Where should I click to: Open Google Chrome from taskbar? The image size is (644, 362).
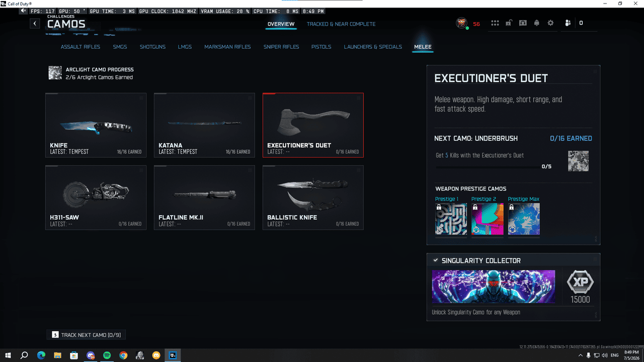pos(123,355)
